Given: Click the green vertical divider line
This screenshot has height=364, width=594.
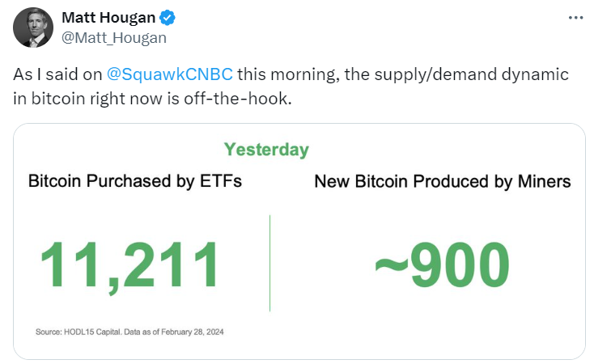Looking at the screenshot, I should tap(269, 263).
